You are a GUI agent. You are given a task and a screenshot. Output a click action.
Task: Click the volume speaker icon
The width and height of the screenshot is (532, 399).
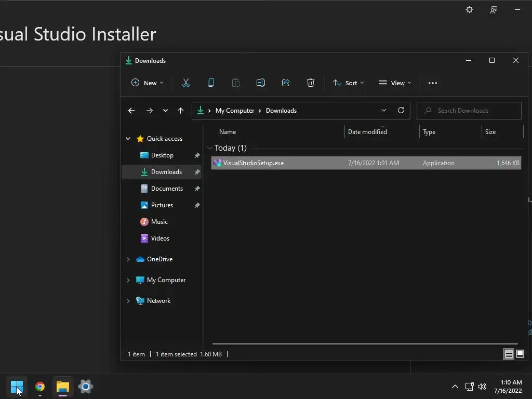[x=482, y=387]
